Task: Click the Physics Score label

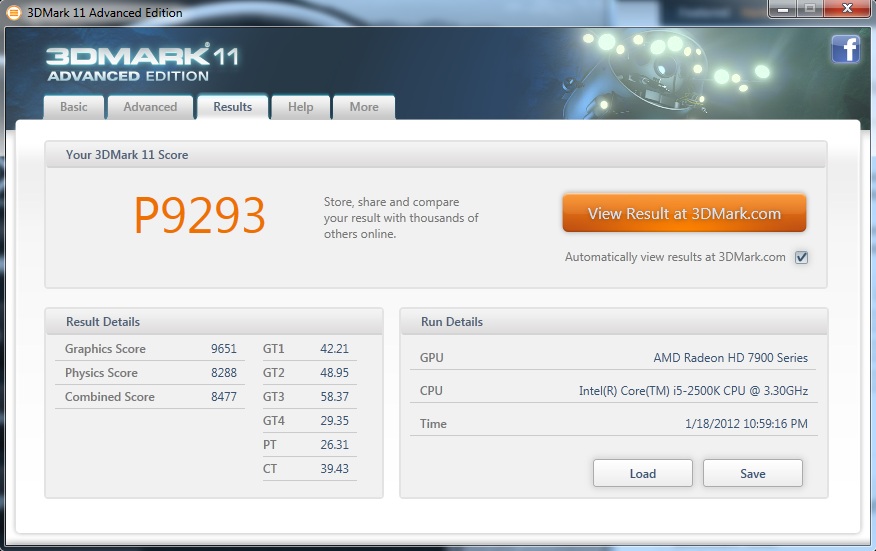Action: tap(101, 373)
